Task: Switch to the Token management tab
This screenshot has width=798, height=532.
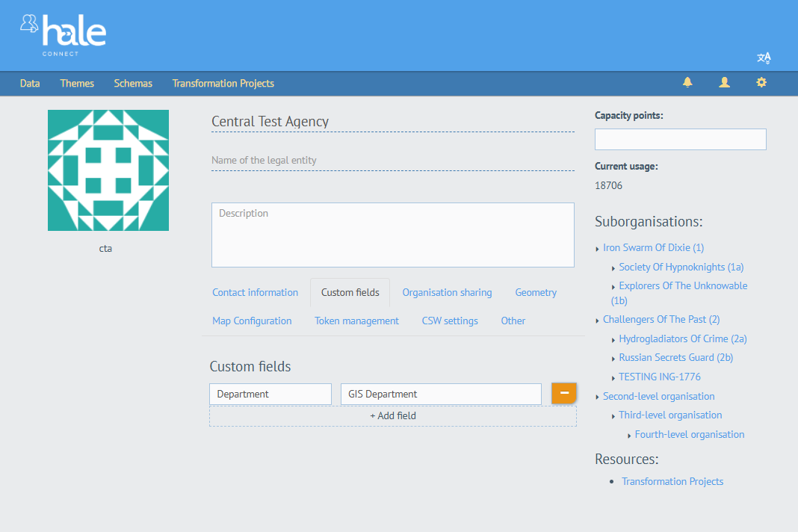Action: tap(356, 321)
